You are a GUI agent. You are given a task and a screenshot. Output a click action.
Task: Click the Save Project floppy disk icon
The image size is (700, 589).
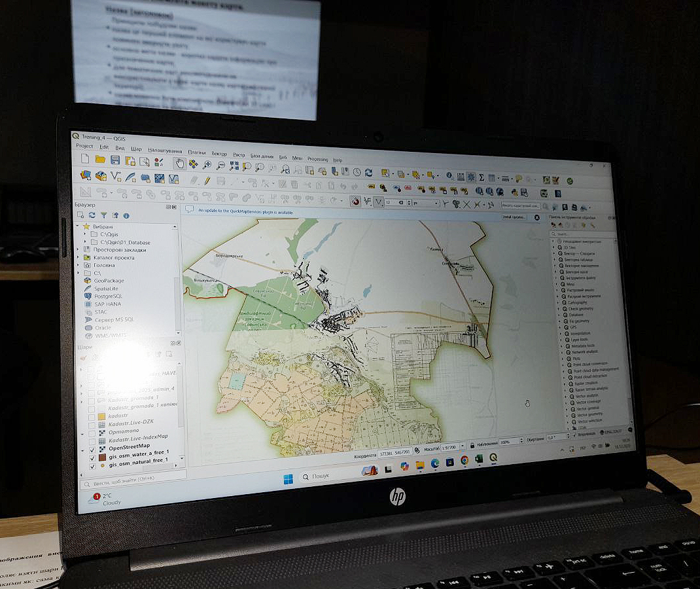click(x=115, y=160)
